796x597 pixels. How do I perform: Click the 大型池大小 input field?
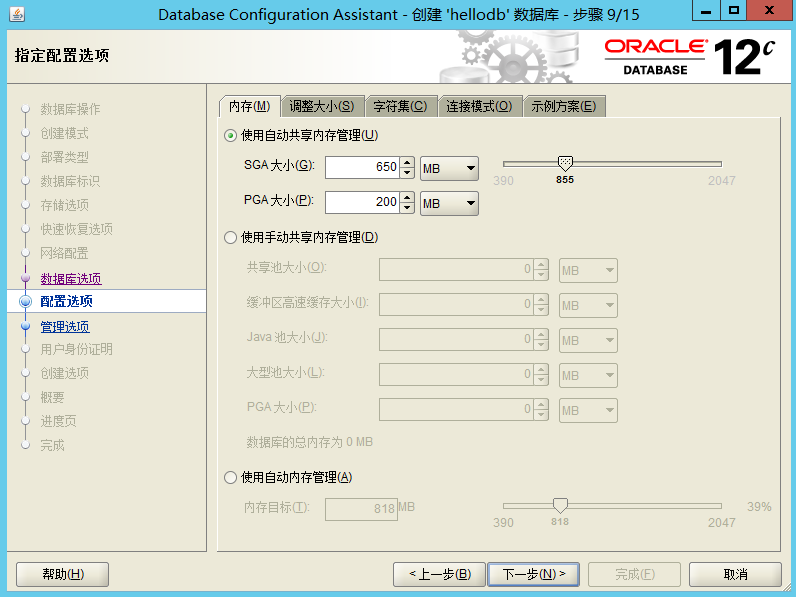pyautogui.click(x=456, y=374)
